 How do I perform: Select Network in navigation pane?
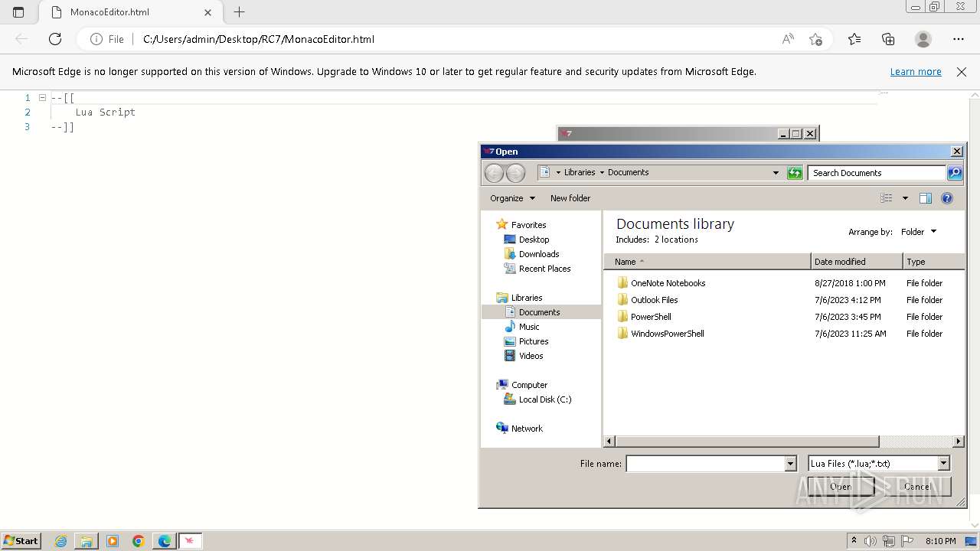click(x=527, y=429)
